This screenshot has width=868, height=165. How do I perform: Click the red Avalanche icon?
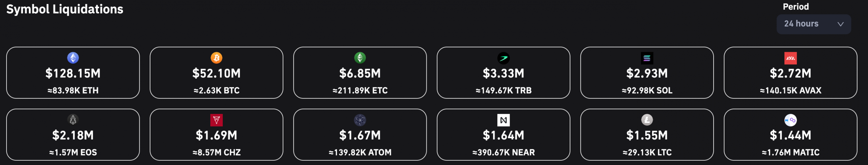point(791,58)
